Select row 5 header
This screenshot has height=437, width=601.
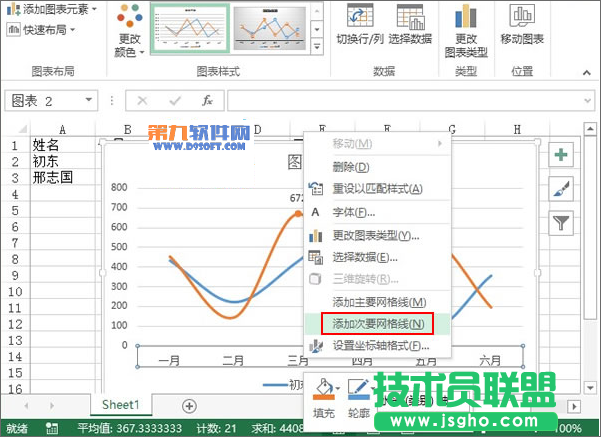(15, 210)
